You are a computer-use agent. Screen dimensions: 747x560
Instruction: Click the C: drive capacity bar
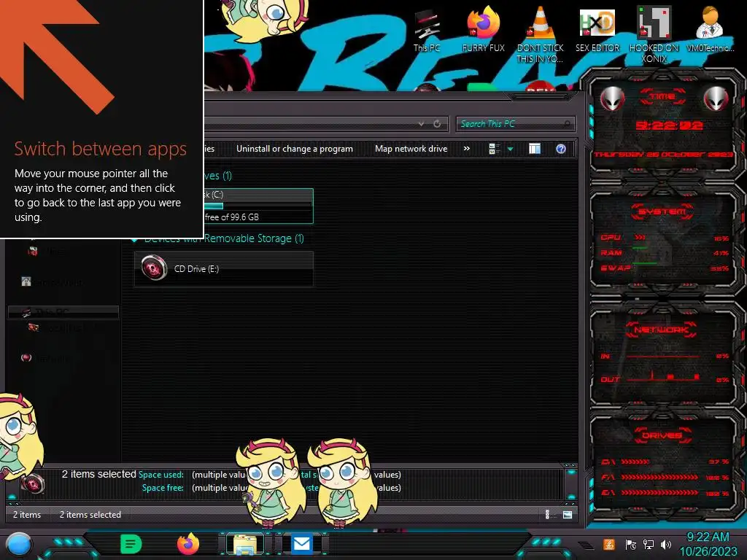[256, 206]
